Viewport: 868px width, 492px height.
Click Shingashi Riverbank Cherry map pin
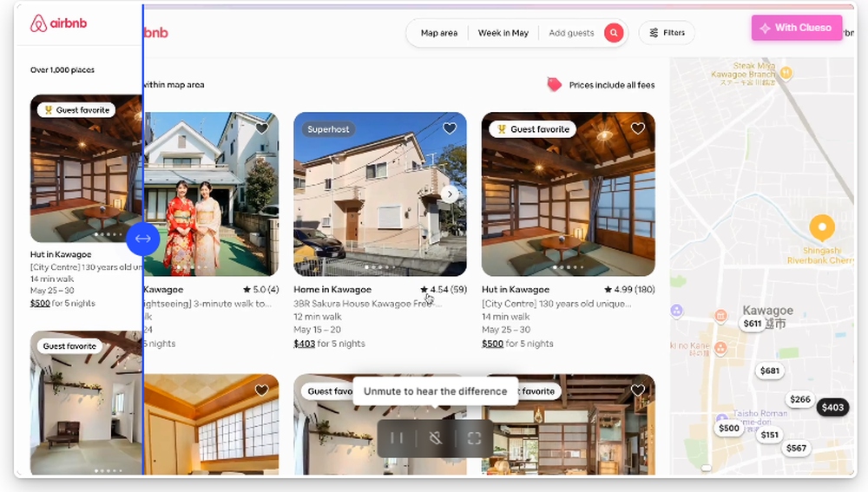point(822,226)
